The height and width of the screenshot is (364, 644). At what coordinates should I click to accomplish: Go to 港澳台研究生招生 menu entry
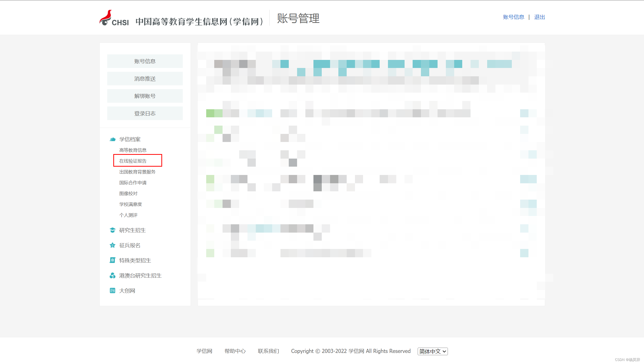click(x=140, y=275)
